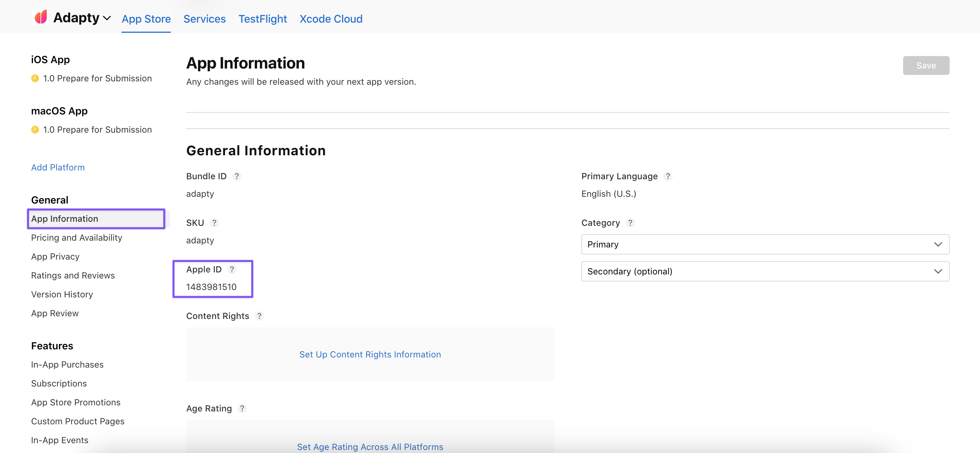Click iOS App yellow status icon
Screen dimensions: 980x453
[x=35, y=78]
